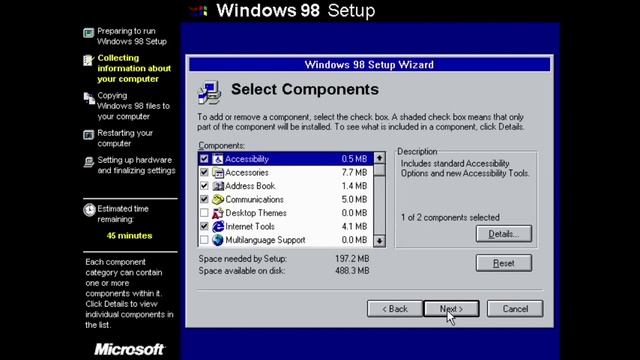Click the Internet Tools component icon
Screen dimensions: 640x360
click(218, 227)
